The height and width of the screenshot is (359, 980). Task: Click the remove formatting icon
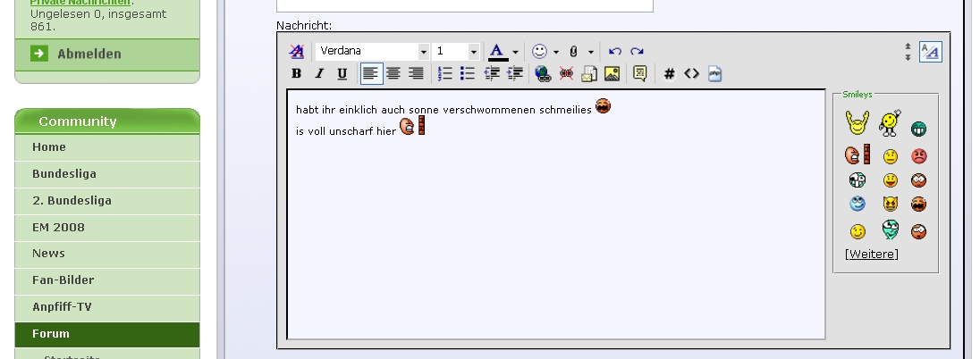point(297,52)
